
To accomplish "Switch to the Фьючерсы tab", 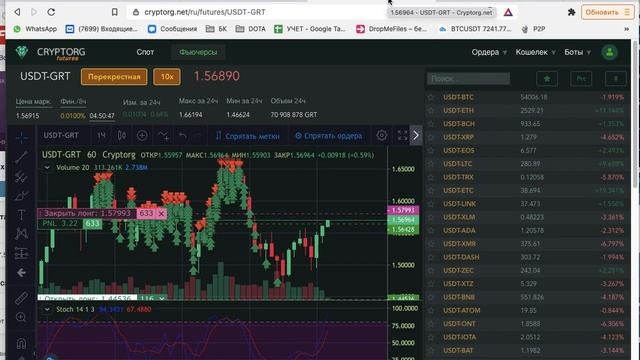I will tap(198, 52).
